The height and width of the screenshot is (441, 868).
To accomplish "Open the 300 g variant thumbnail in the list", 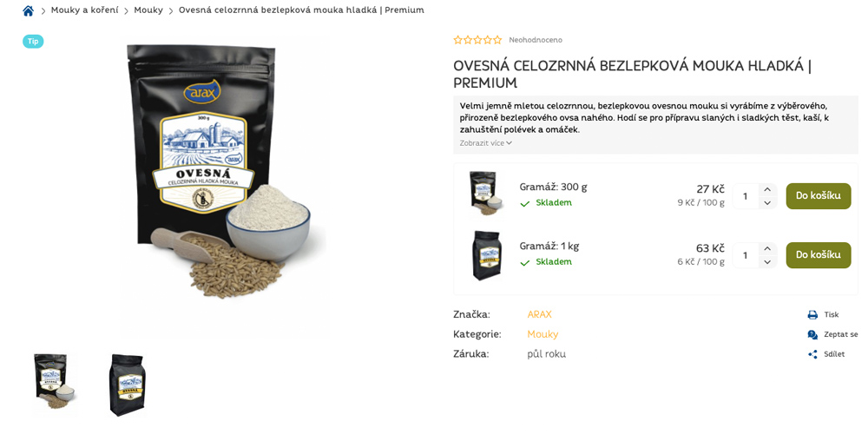I will (x=485, y=193).
